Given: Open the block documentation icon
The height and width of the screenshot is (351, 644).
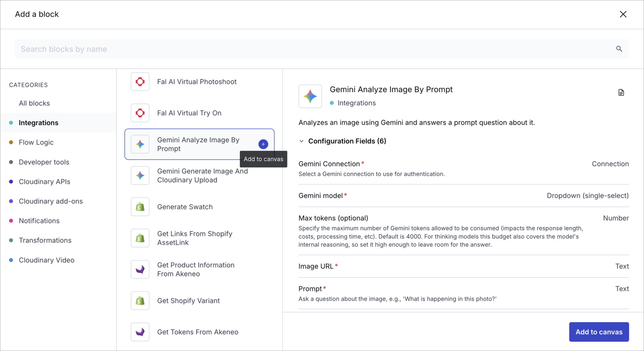Looking at the screenshot, I should (x=621, y=93).
